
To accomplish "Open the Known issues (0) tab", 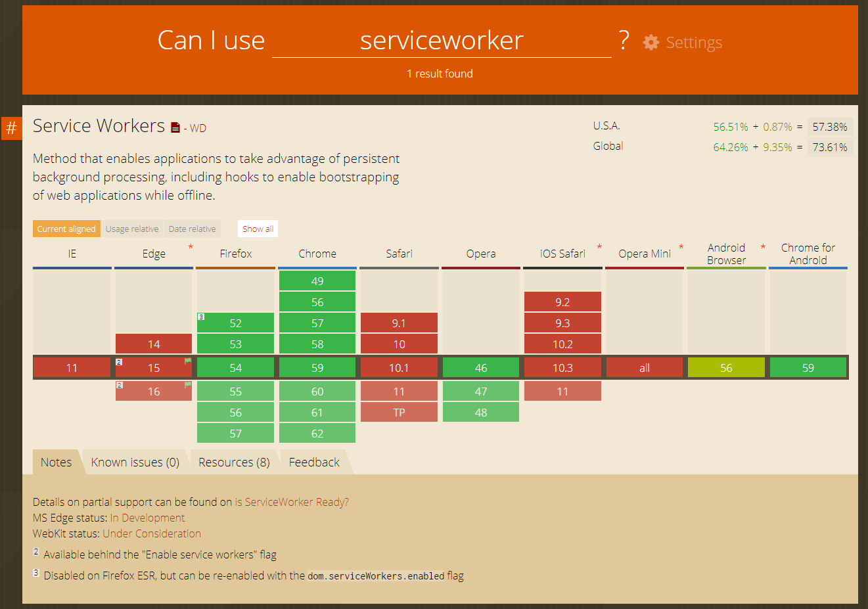I will pyautogui.click(x=135, y=462).
